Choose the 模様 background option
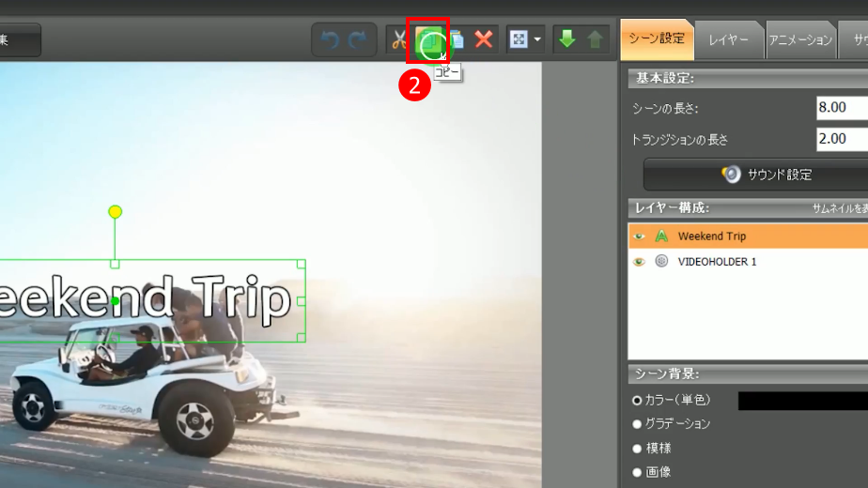The width and height of the screenshot is (868, 488). [638, 449]
